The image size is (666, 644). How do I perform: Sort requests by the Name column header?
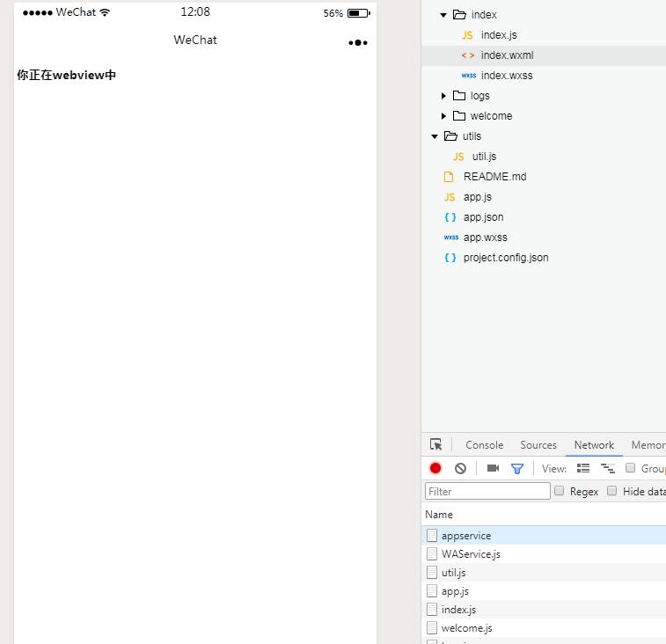(439, 515)
